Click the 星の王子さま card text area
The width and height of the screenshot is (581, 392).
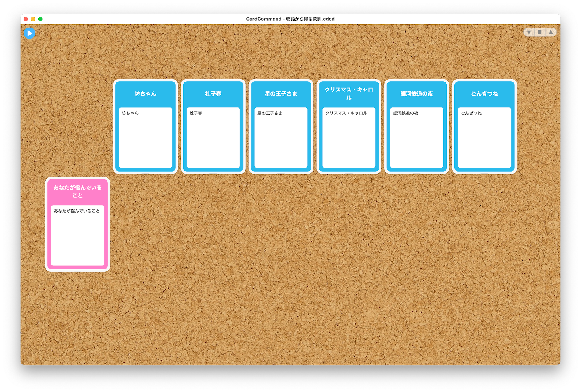281,138
